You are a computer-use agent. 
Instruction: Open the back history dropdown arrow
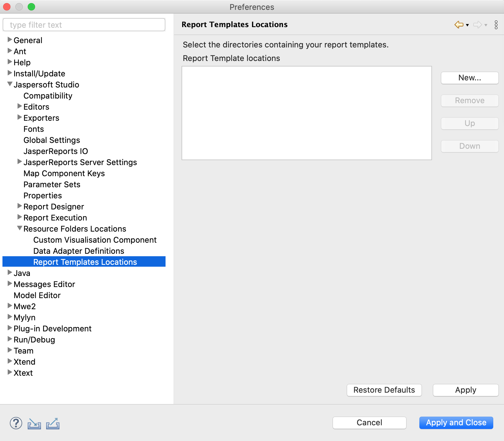point(467,25)
